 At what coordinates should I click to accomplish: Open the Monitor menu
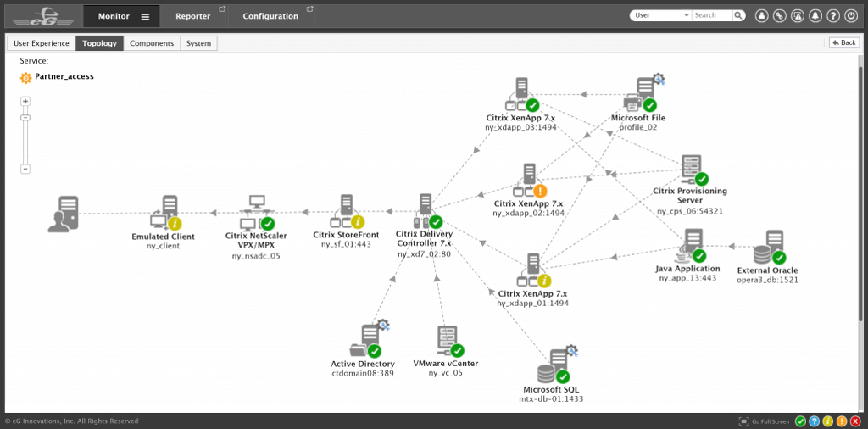pos(121,16)
